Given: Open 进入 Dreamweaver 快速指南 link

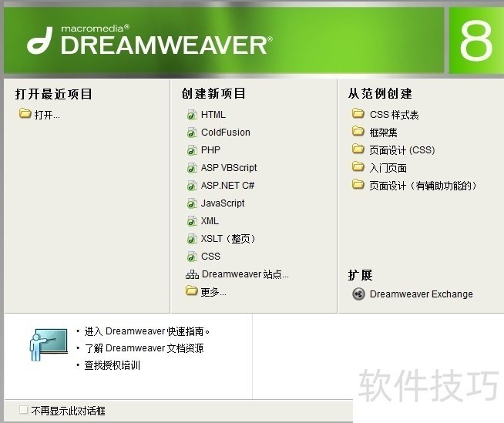Looking at the screenshot, I should click(x=147, y=331).
